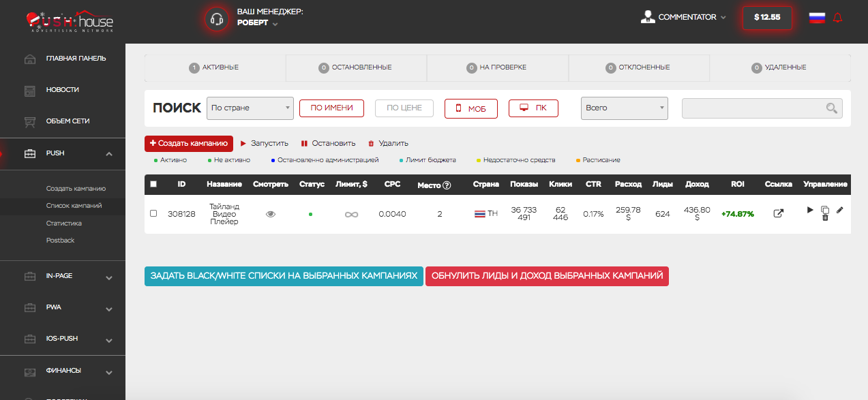Click the manager headset support icon

[217, 19]
